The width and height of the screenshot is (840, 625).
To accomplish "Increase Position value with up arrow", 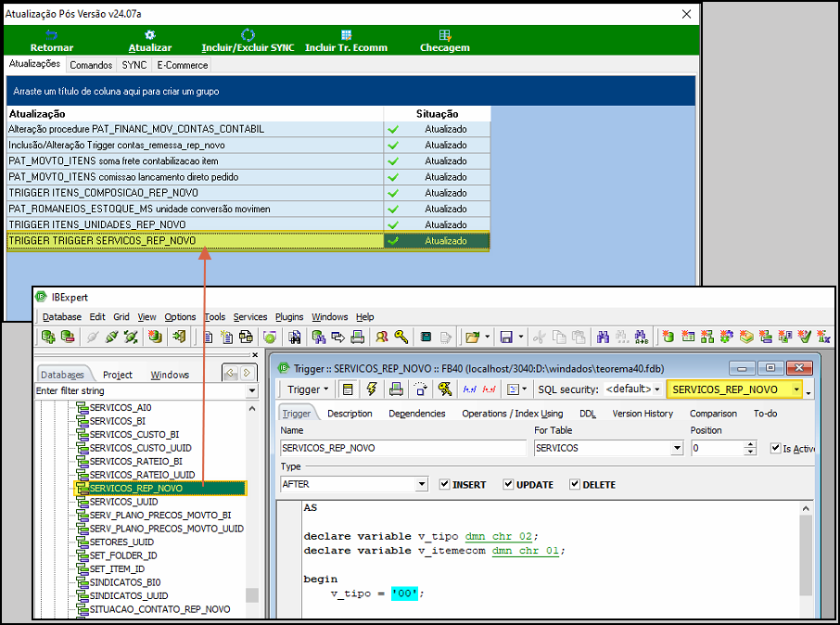I will 751,444.
